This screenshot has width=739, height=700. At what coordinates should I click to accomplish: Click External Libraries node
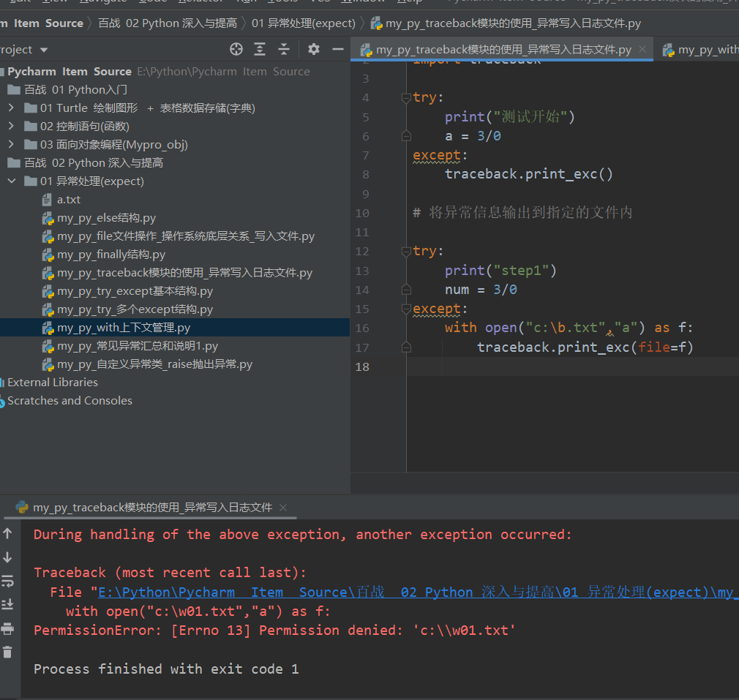tap(52, 383)
